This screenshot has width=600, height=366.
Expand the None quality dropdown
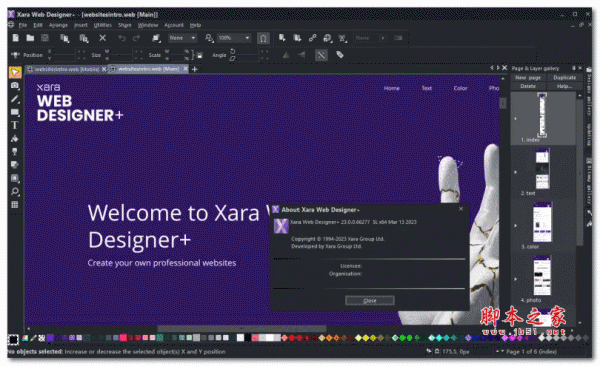tap(183, 38)
